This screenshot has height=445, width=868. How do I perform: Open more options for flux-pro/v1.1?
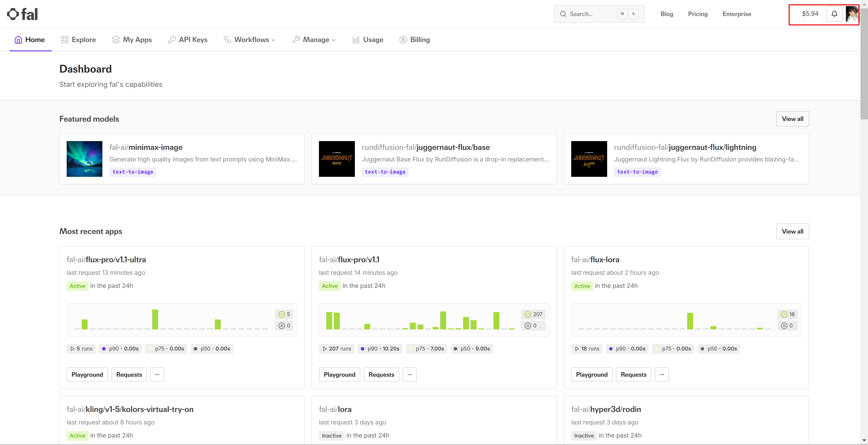pos(409,374)
